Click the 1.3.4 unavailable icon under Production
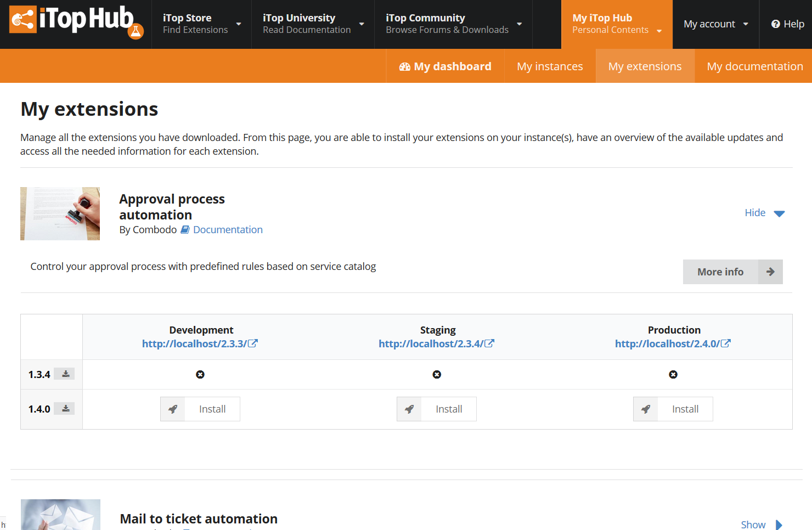 pos(673,375)
